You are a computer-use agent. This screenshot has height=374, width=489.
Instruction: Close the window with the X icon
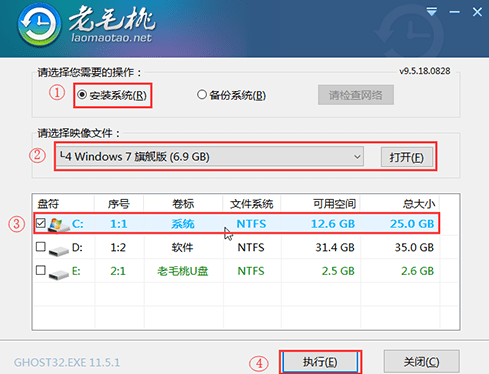pos(477,12)
